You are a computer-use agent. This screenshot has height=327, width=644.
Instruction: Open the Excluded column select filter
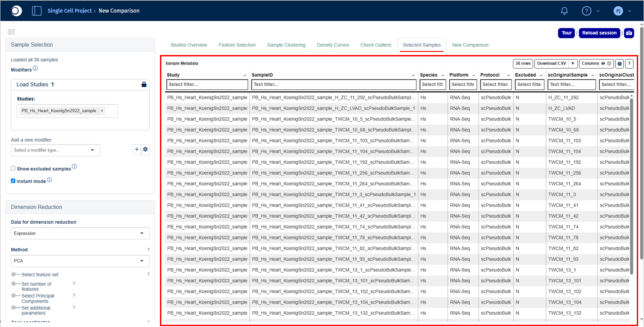point(530,84)
